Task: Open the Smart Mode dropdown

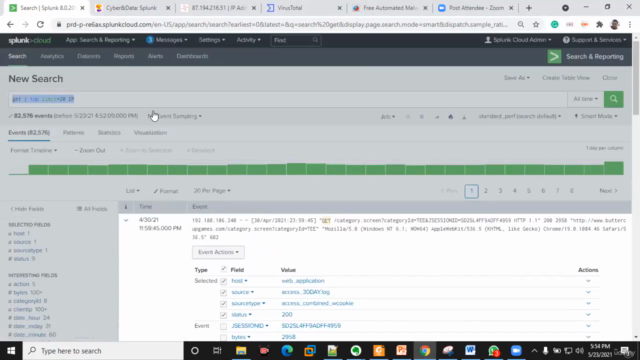Action: tap(596, 116)
